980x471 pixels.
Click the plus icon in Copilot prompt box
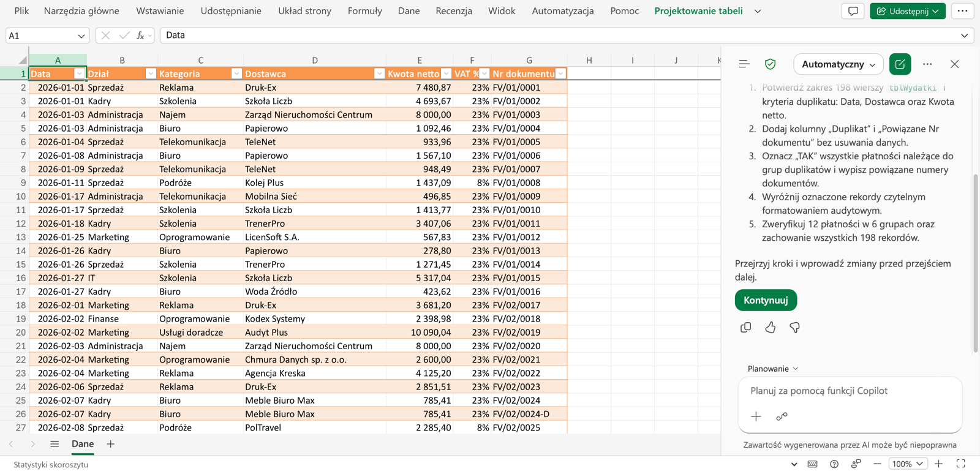(756, 416)
